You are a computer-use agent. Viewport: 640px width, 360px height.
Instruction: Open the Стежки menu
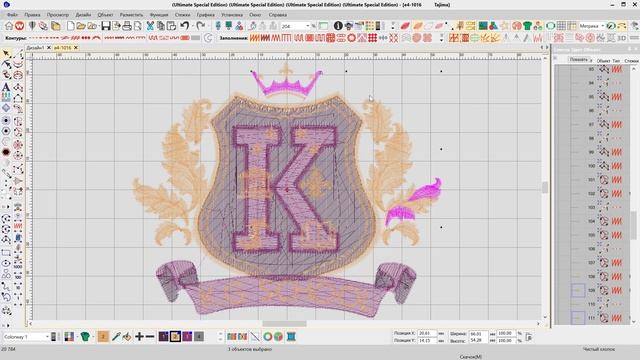182,15
